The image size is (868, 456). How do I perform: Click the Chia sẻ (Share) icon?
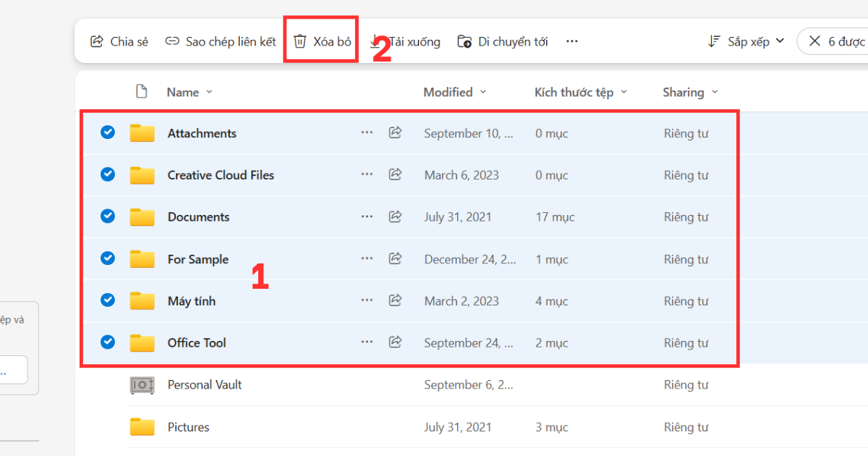pyautogui.click(x=96, y=41)
